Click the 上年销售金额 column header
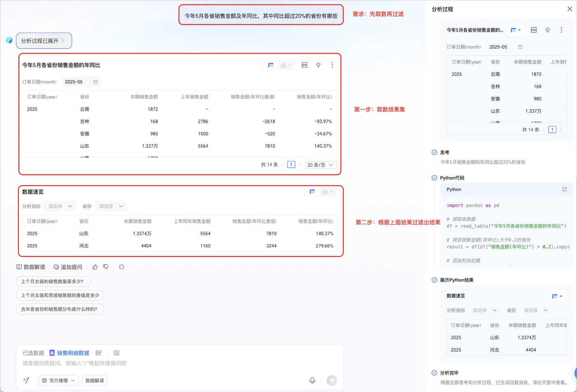 coord(195,97)
